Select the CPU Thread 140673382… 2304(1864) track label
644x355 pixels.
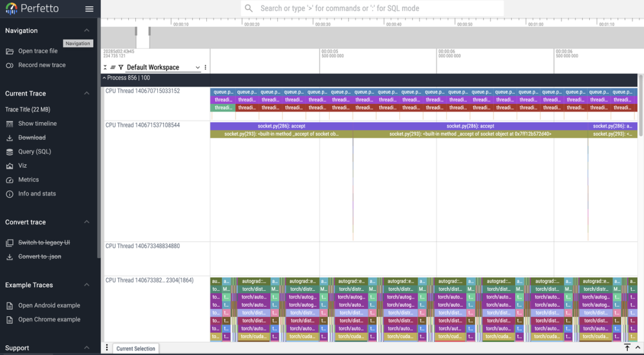click(x=149, y=280)
